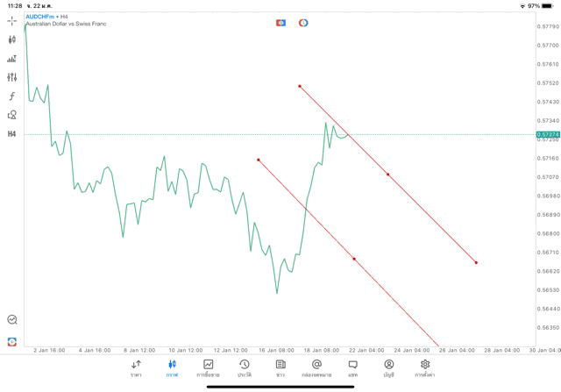Click the current price label 0.57274
The width and height of the screenshot is (561, 392).
click(x=548, y=134)
